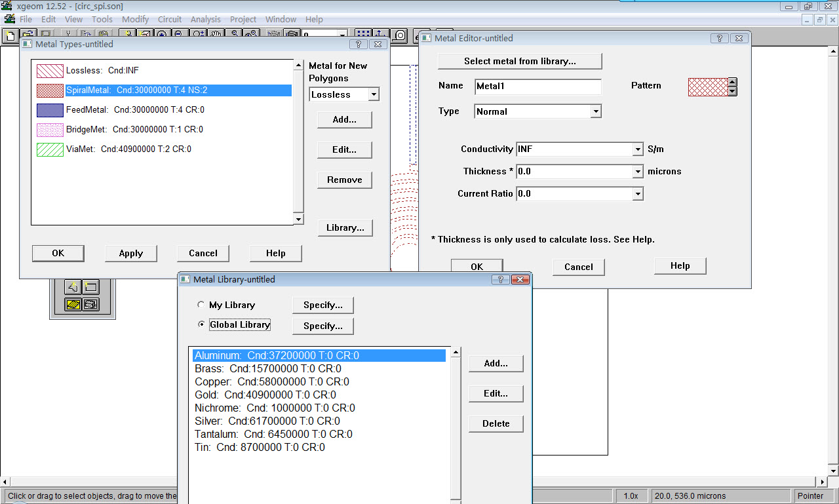Image resolution: width=839 pixels, height=504 pixels.
Task: Select the Add Polygon tool in toolbox
Action: 73,286
